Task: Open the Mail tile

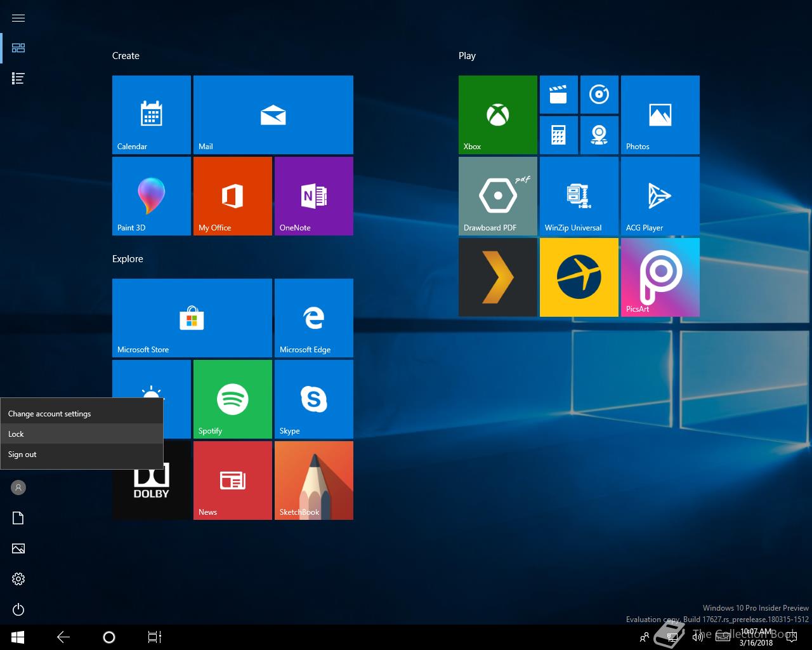Action: click(x=273, y=115)
